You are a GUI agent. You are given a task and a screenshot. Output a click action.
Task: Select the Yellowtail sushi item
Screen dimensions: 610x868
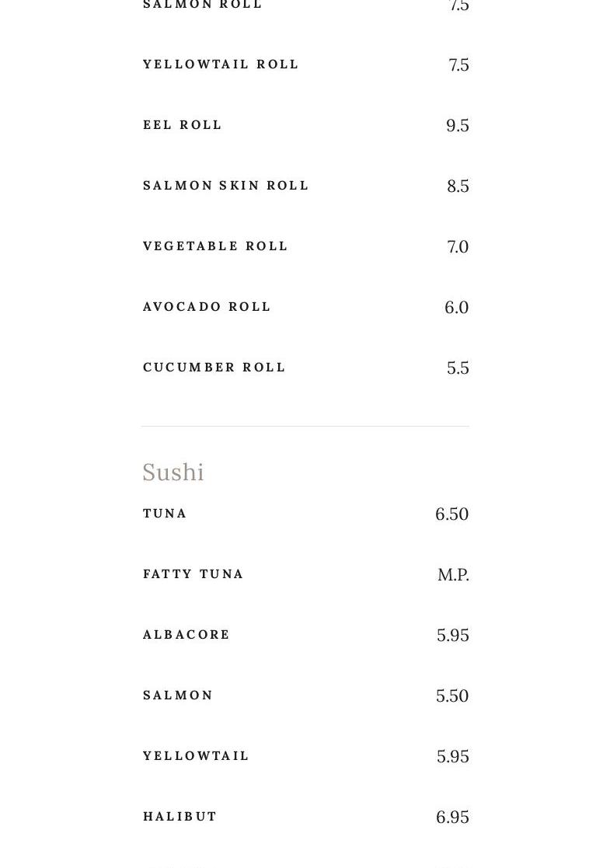pos(196,756)
